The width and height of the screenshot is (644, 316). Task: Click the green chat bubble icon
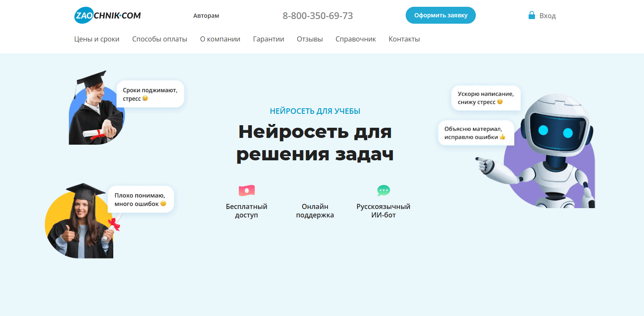[x=383, y=191]
